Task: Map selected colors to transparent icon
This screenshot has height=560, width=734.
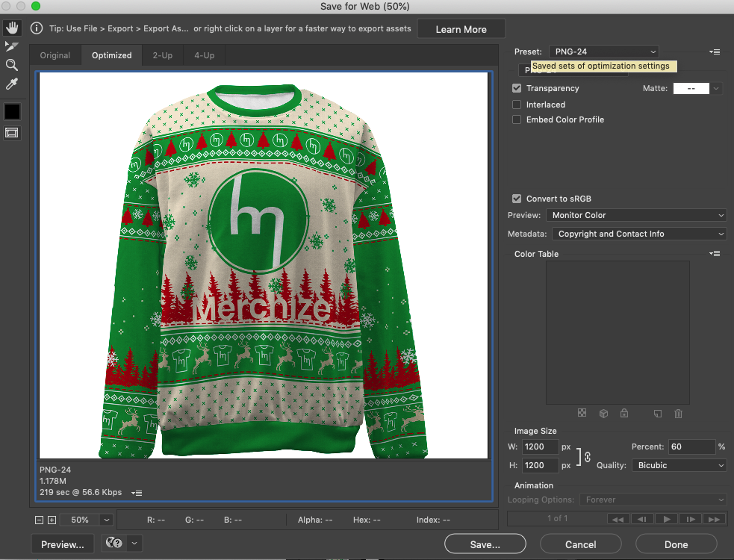Action: tap(582, 413)
